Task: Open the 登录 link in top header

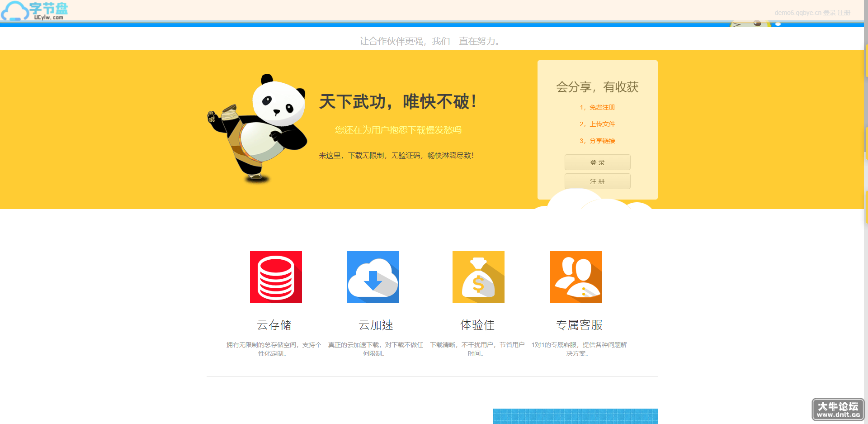Action: pos(829,13)
